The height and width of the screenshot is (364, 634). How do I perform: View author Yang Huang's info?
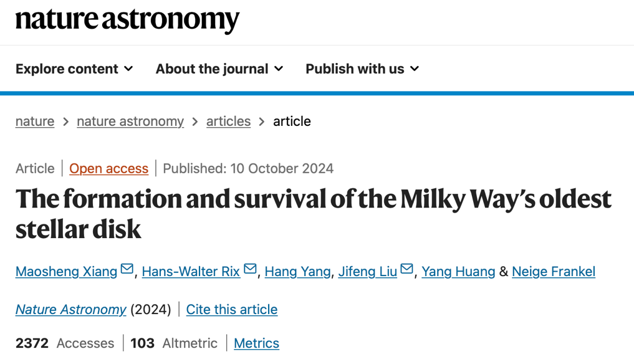pos(458,271)
